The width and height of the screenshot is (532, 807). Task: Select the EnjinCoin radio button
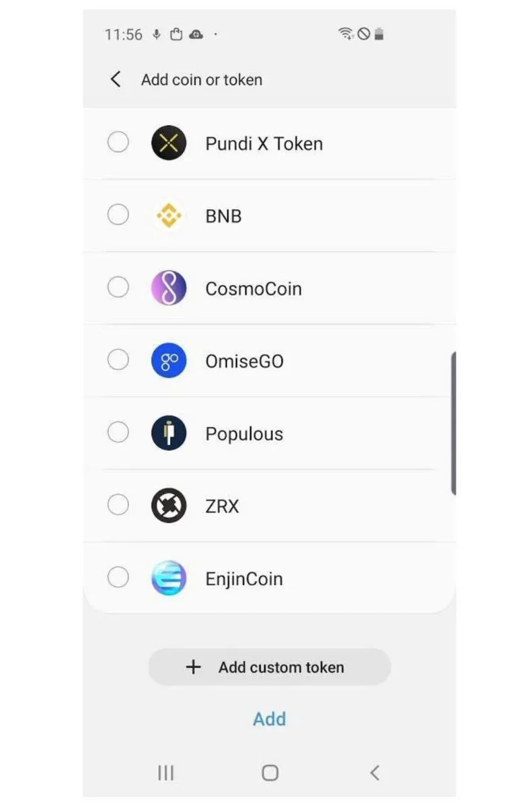[118, 577]
